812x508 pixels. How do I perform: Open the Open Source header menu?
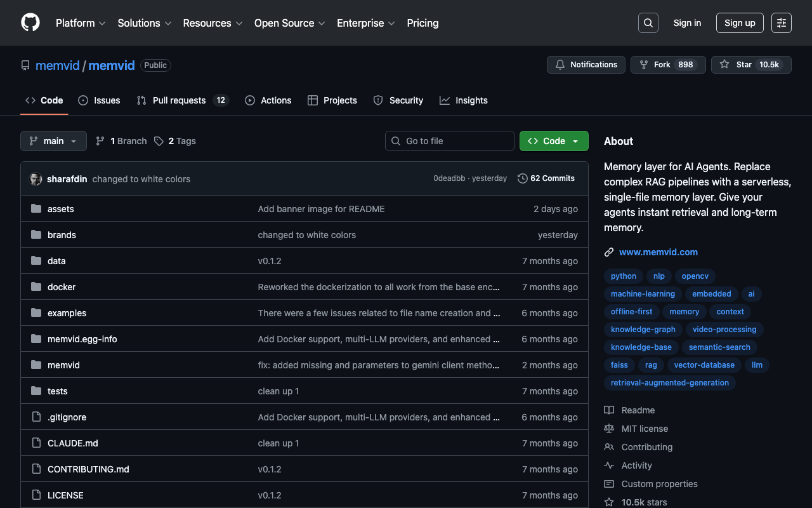click(x=289, y=23)
